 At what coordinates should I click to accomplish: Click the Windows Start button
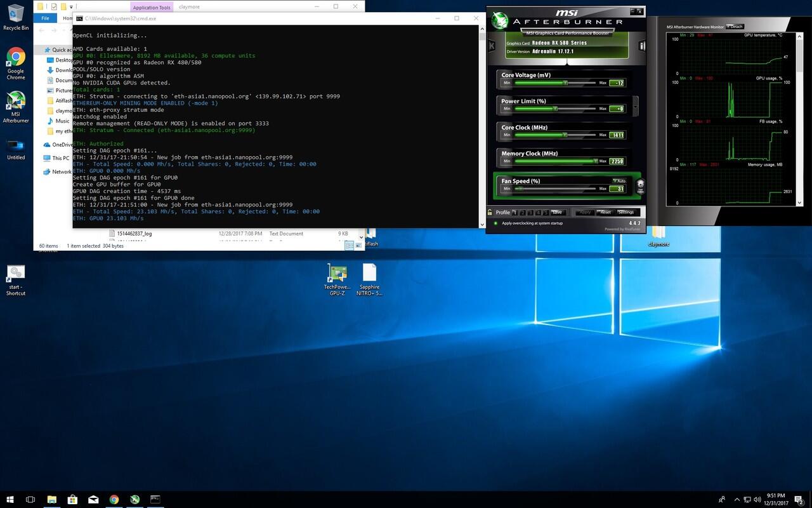pyautogui.click(x=11, y=500)
